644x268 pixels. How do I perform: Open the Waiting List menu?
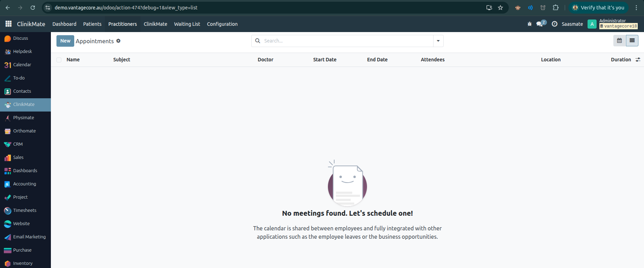pos(187,24)
